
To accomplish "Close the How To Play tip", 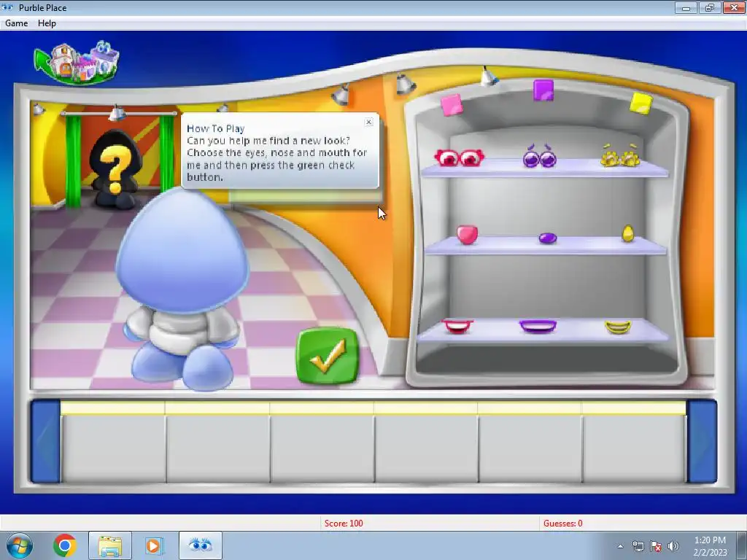I will click(x=368, y=122).
